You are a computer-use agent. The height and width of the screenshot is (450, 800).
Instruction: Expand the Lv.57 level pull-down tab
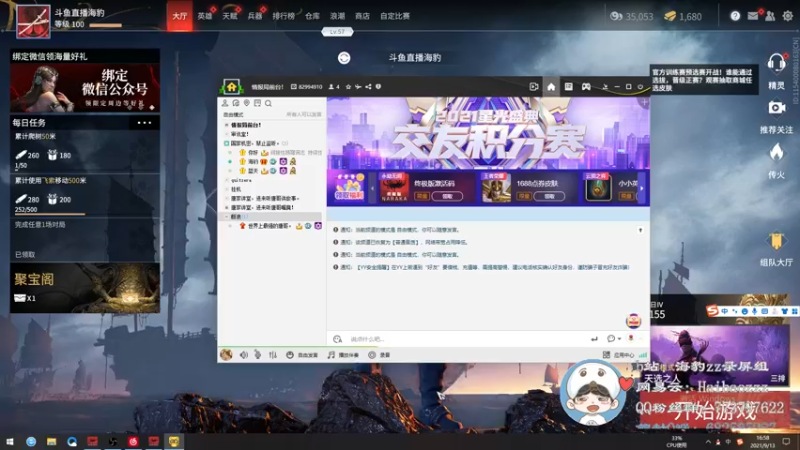[337, 32]
